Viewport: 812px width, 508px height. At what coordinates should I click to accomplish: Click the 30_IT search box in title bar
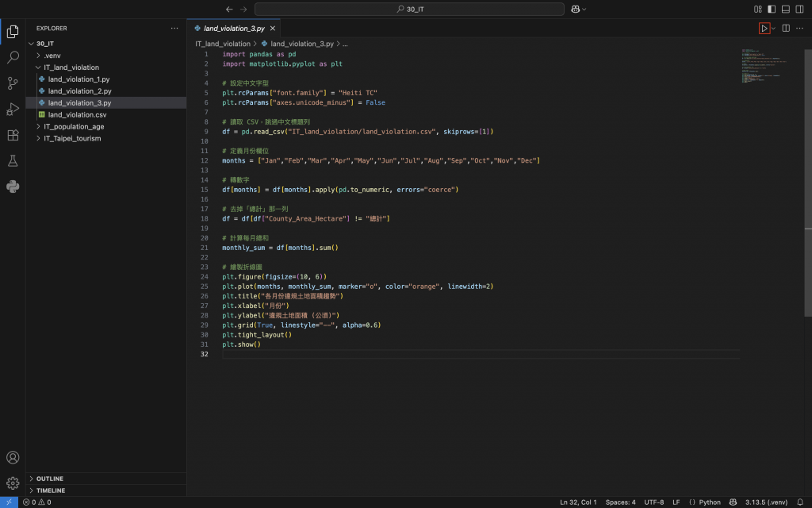[410, 9]
